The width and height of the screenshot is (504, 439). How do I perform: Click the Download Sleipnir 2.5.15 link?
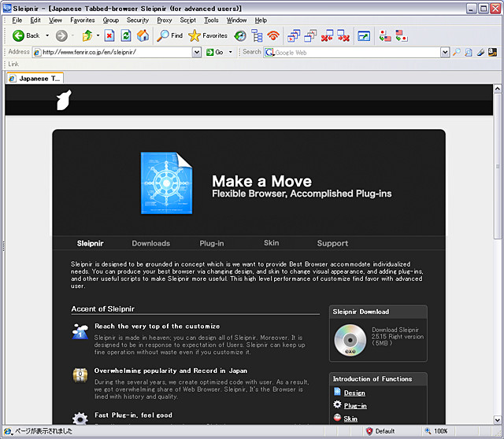pyautogui.click(x=397, y=337)
